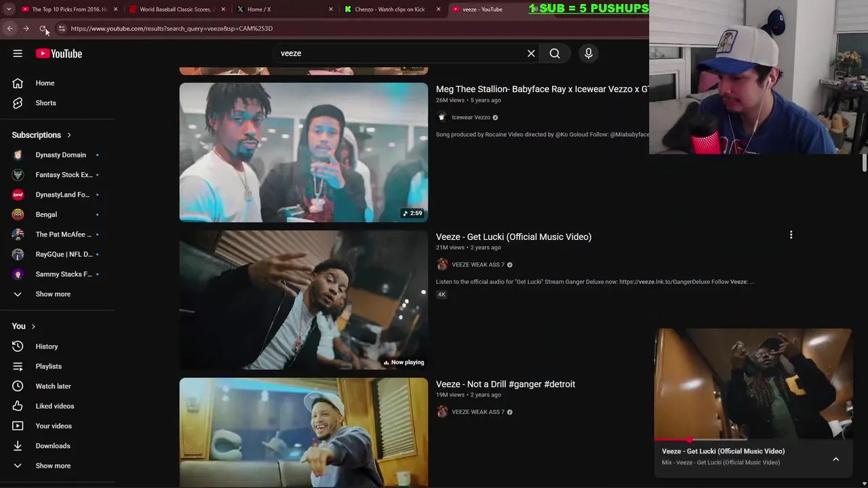The image size is (868, 488).
Task: Click miniplayer title Veeze - Get Lucki
Action: coord(723,451)
